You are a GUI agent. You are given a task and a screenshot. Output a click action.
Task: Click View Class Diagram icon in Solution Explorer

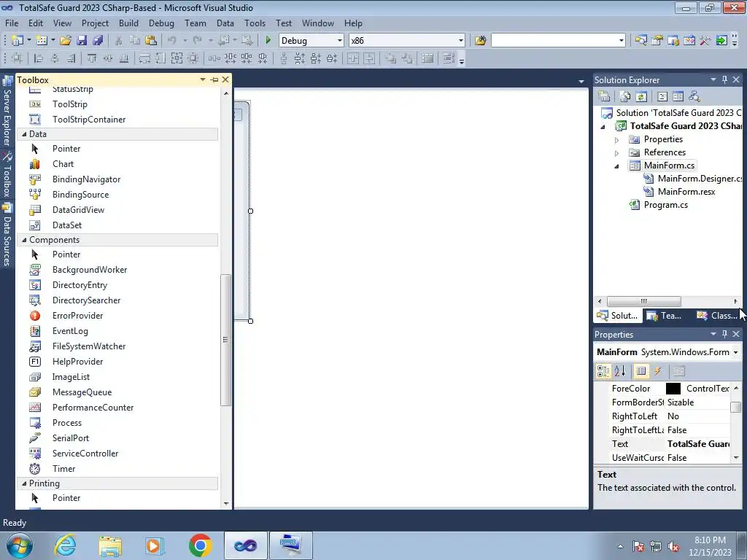[x=694, y=96]
